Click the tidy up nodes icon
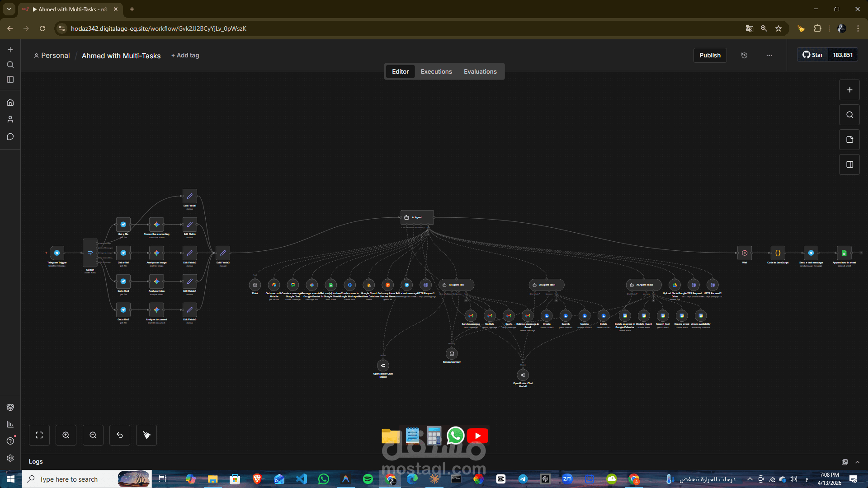The image size is (868, 488). [146, 435]
